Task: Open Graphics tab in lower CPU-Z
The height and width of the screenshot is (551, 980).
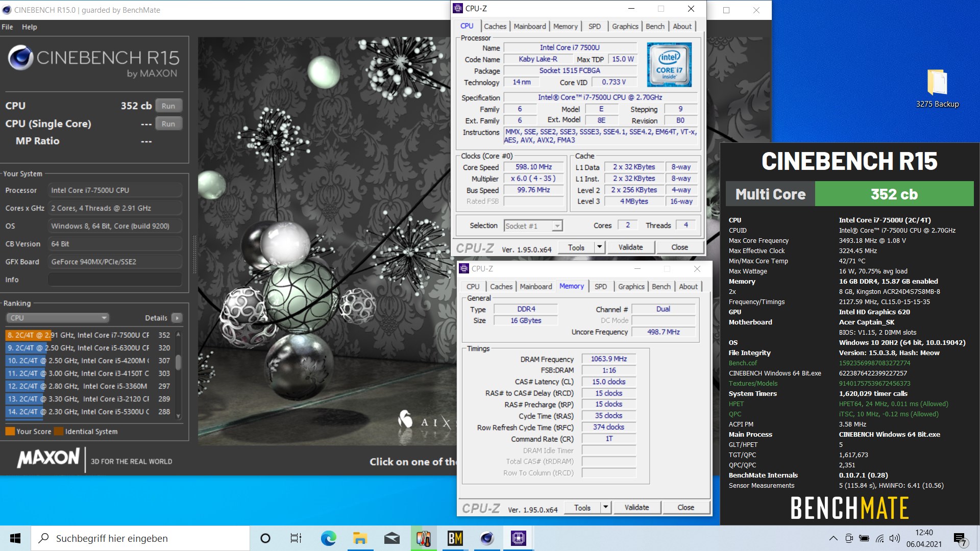Action: [631, 287]
